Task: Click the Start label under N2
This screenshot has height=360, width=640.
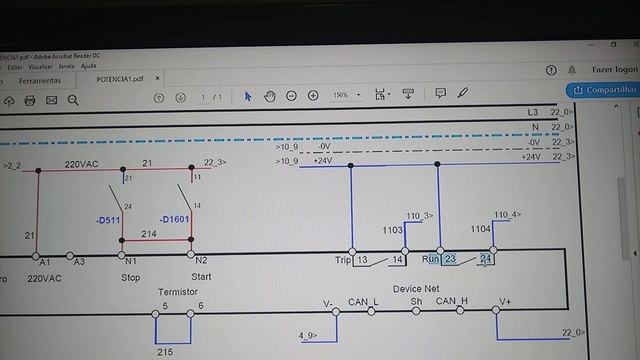Action: click(x=201, y=277)
